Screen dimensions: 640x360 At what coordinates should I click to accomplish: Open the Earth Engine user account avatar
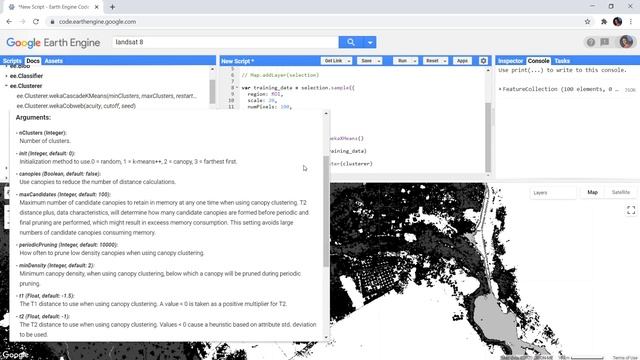(x=626, y=42)
